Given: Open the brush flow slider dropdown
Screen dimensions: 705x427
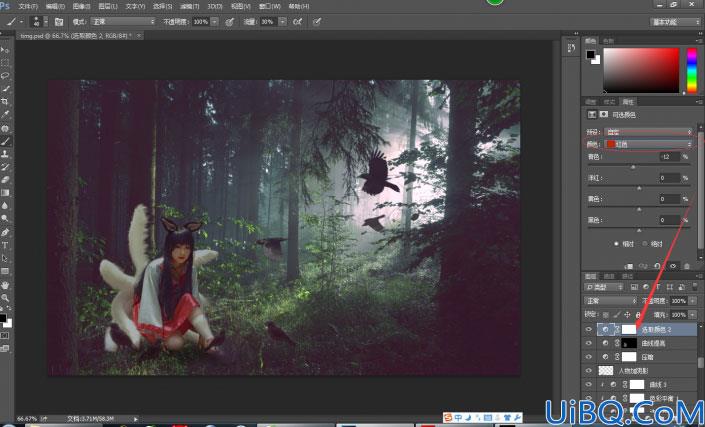Looking at the screenshot, I should [x=282, y=22].
